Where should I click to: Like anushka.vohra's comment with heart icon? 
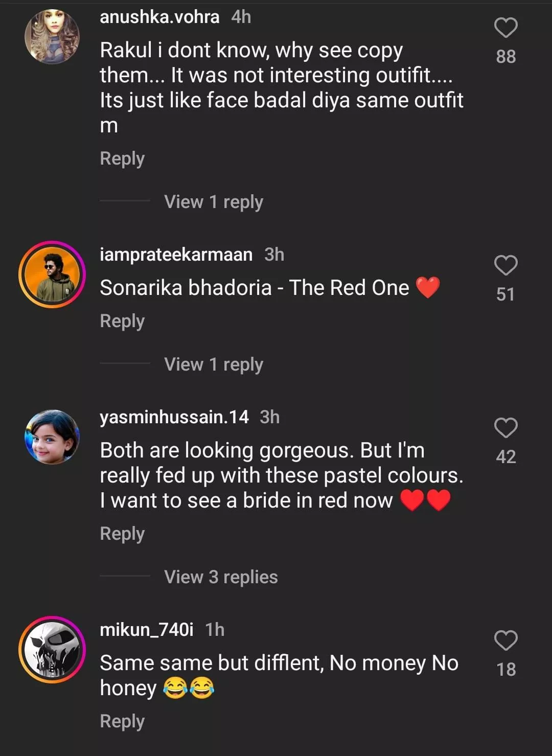(x=505, y=28)
